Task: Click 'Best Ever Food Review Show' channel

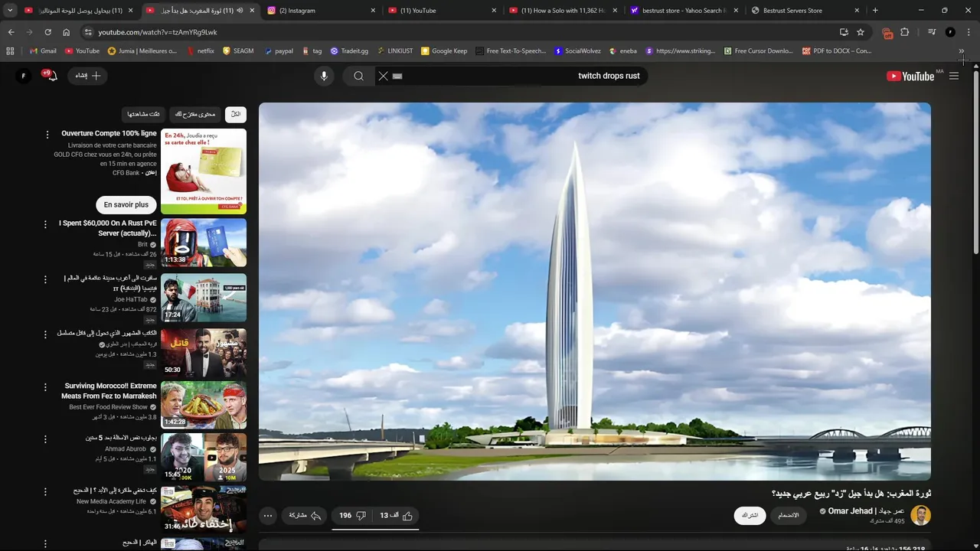Action: pyautogui.click(x=108, y=407)
